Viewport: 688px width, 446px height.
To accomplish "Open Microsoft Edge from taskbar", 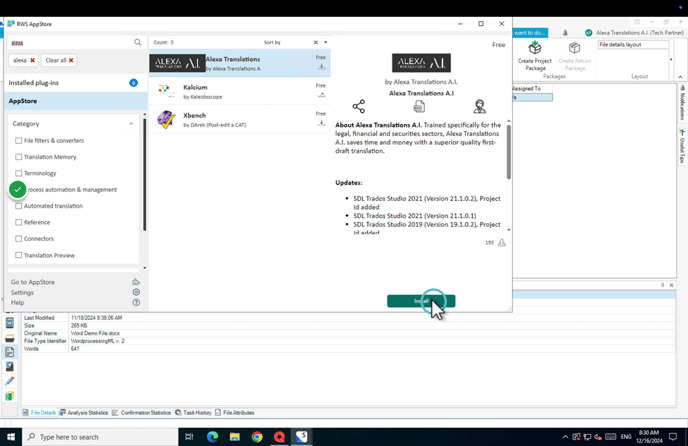I will tap(212, 437).
